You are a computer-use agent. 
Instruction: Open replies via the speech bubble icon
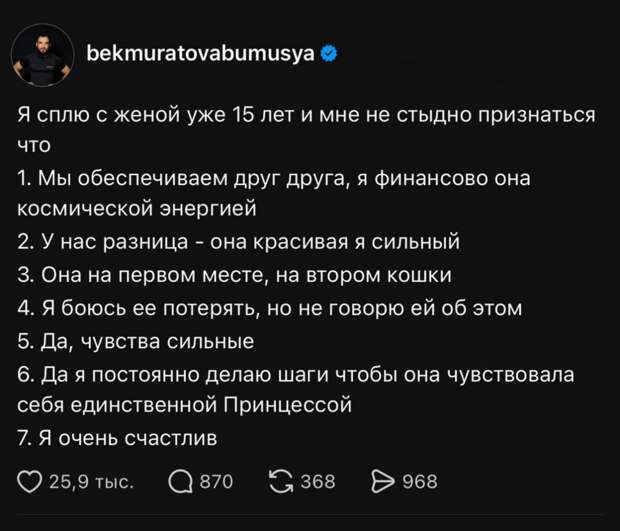coord(181,482)
